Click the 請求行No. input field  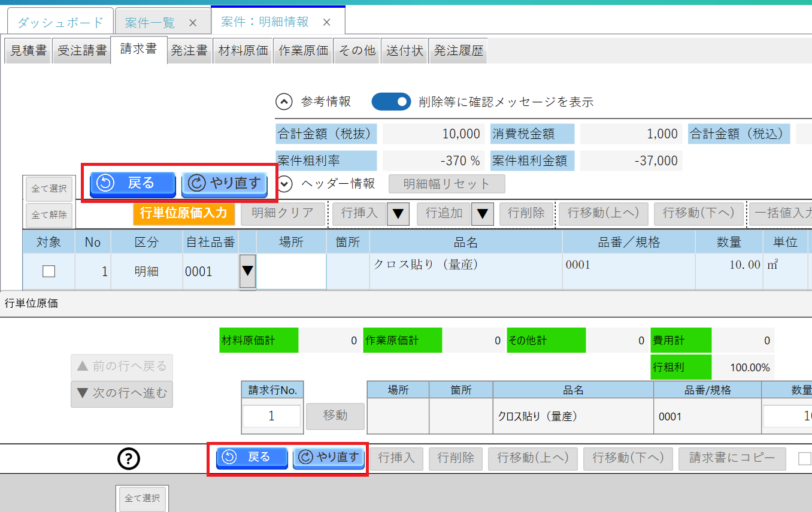pyautogui.click(x=271, y=416)
